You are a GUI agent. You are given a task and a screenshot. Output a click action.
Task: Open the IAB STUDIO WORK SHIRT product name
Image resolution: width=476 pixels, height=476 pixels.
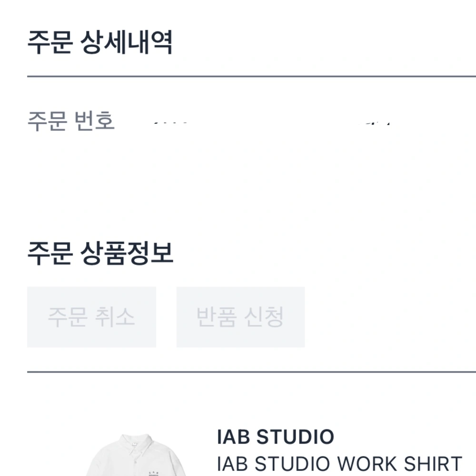point(340,464)
